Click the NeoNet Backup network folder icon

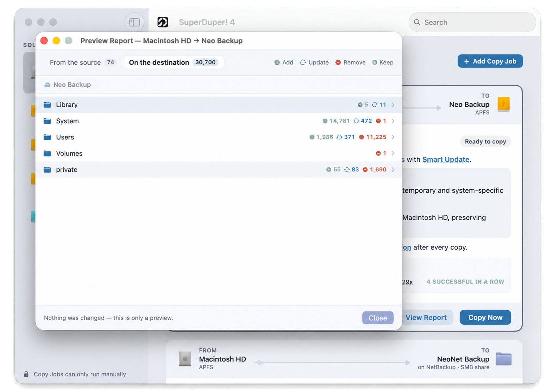pyautogui.click(x=503, y=359)
